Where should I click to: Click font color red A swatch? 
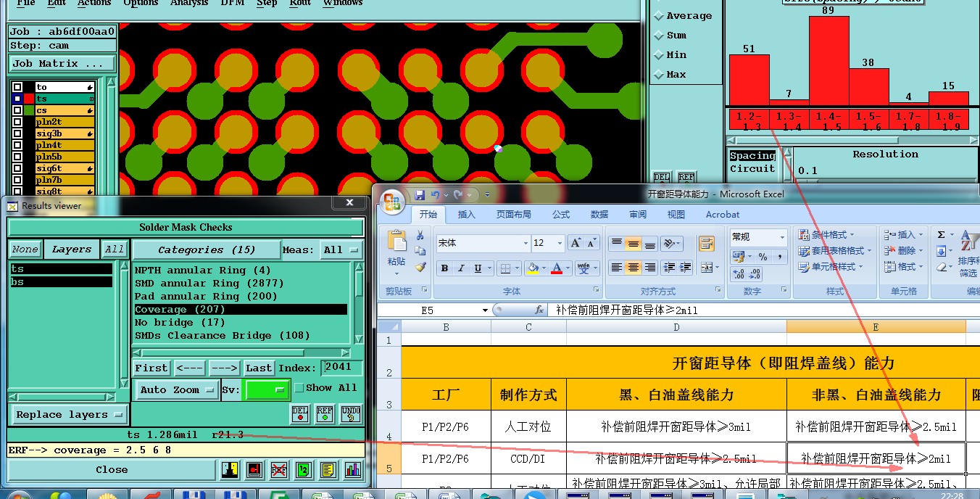coord(556,268)
